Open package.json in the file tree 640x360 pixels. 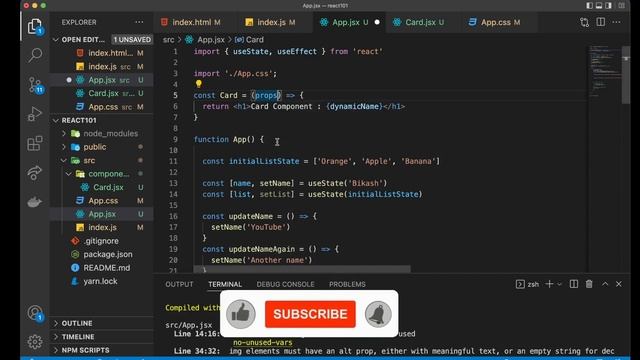click(108, 254)
